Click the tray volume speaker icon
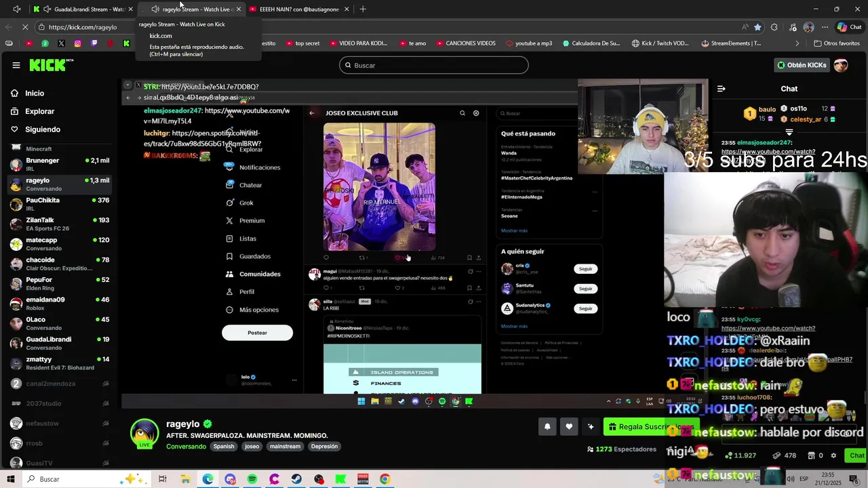This screenshot has width=868, height=488. 791,479
